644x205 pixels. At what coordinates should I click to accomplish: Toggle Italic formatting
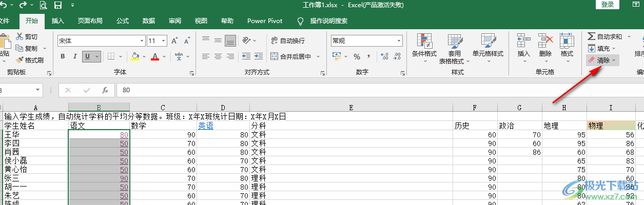point(75,56)
